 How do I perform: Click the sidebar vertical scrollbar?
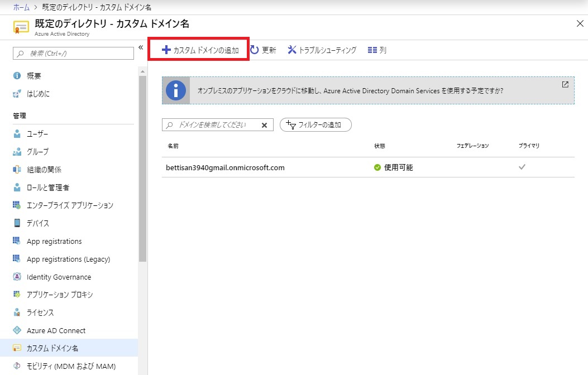tap(142, 169)
